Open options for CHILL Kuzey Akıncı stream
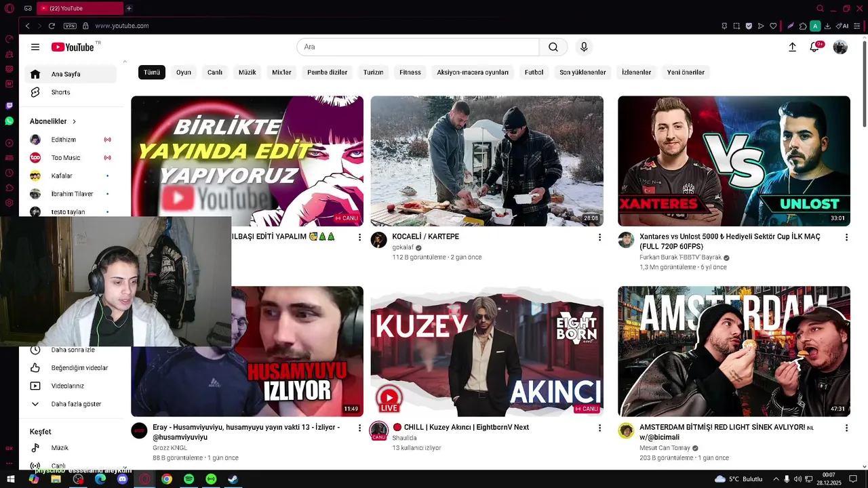This screenshot has width=868, height=488. (599, 428)
